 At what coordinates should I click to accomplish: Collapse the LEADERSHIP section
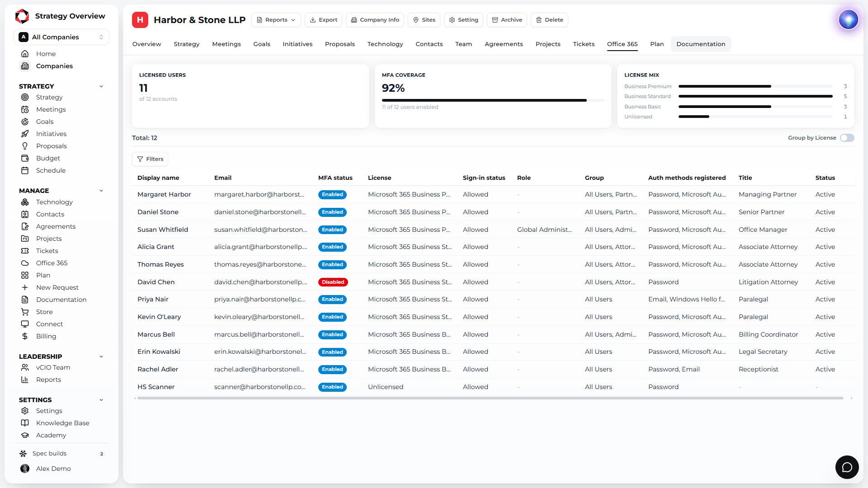click(x=101, y=357)
